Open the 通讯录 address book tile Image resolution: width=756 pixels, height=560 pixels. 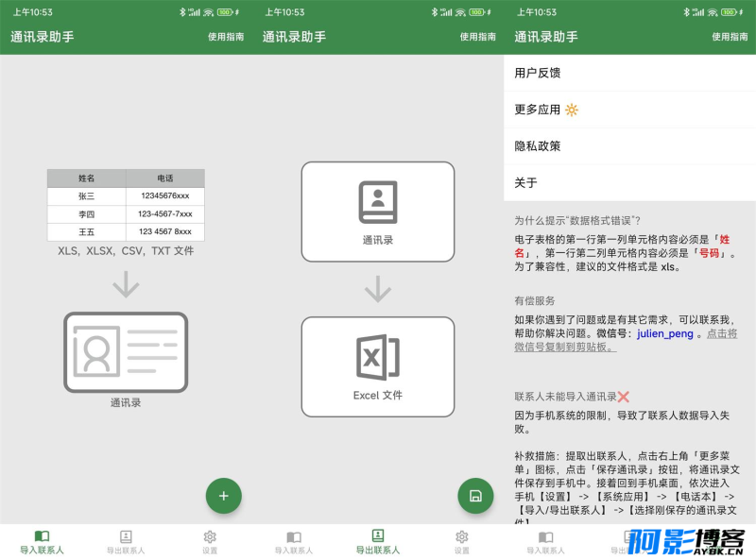tap(378, 212)
